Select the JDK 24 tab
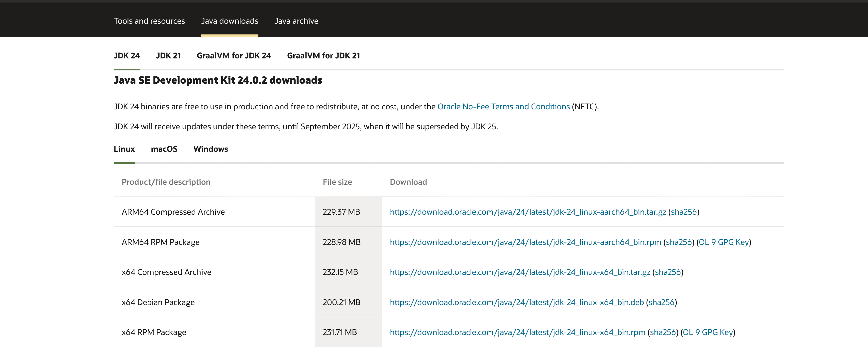The width and height of the screenshot is (868, 355). click(x=127, y=56)
